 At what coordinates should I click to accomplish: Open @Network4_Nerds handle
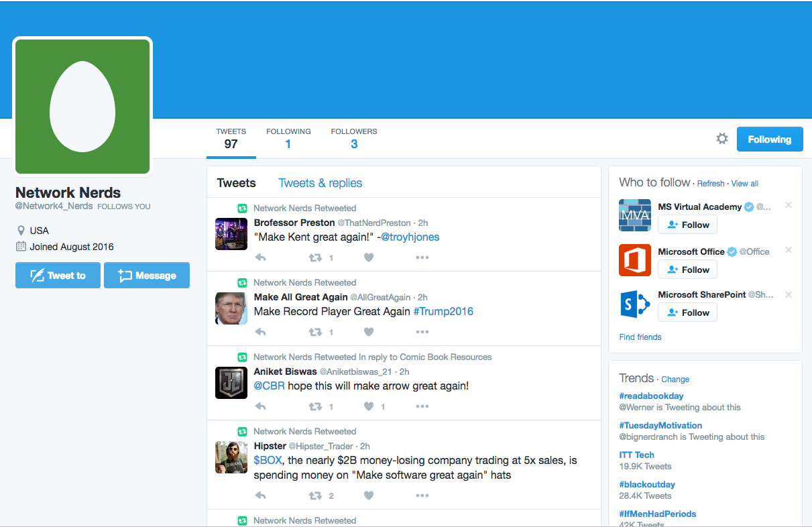point(54,207)
